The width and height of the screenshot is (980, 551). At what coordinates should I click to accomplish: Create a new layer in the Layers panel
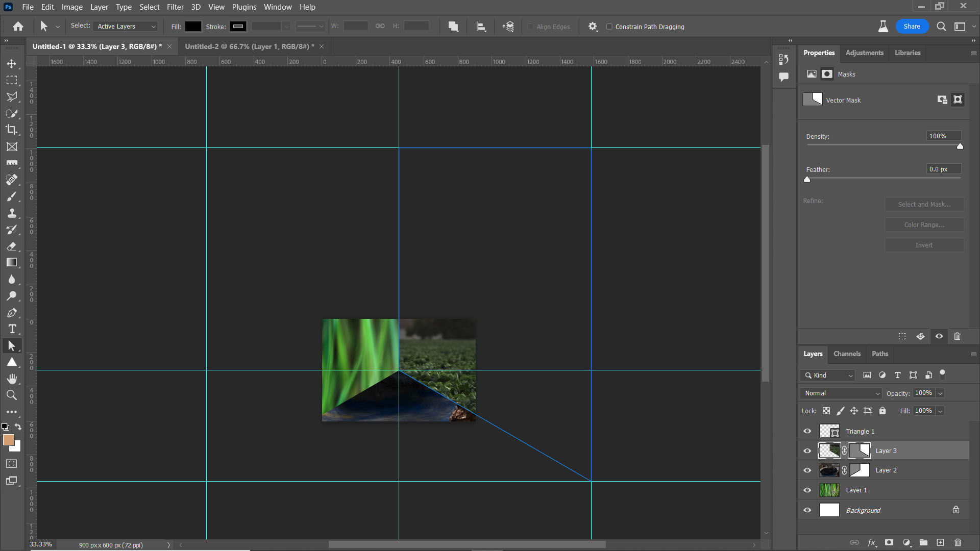pyautogui.click(x=940, y=542)
